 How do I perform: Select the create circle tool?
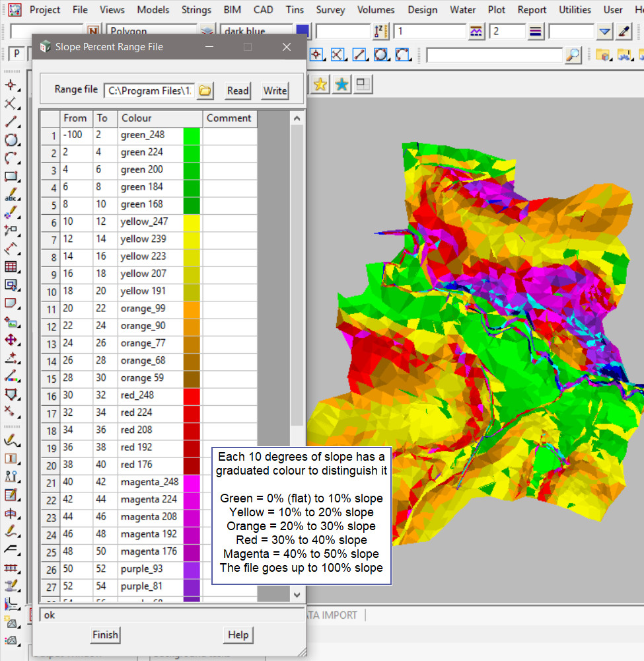coord(11,140)
